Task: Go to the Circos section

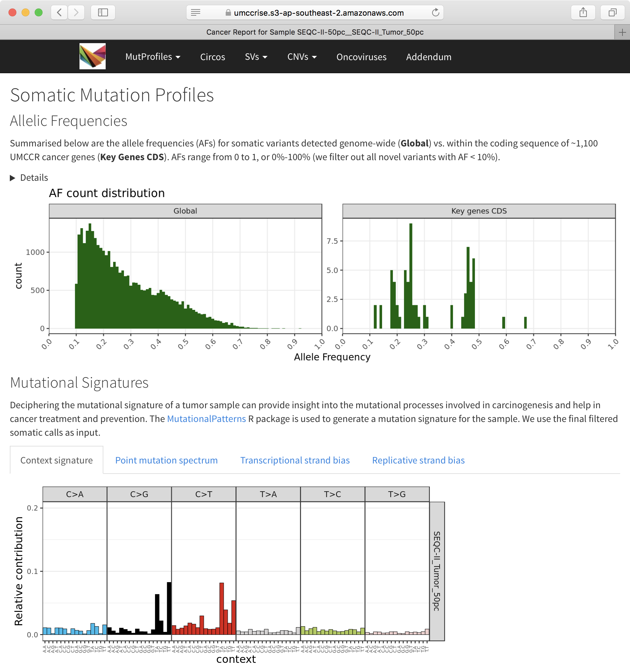Action: click(x=213, y=57)
